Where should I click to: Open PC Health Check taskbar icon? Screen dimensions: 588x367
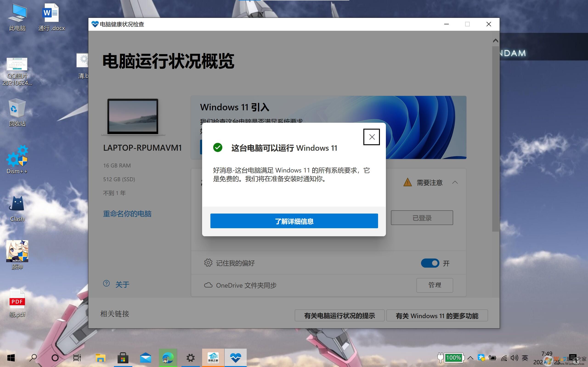pos(236,356)
